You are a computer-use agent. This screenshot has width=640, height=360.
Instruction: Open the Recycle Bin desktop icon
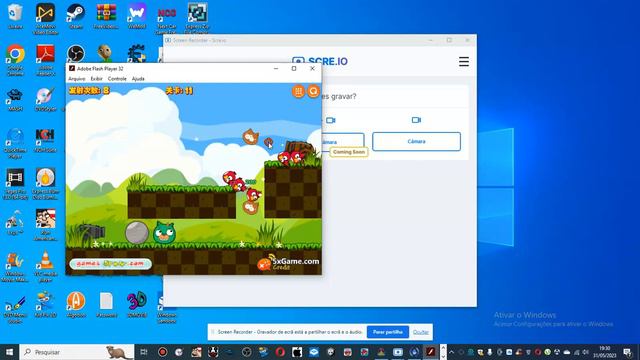click(15, 16)
